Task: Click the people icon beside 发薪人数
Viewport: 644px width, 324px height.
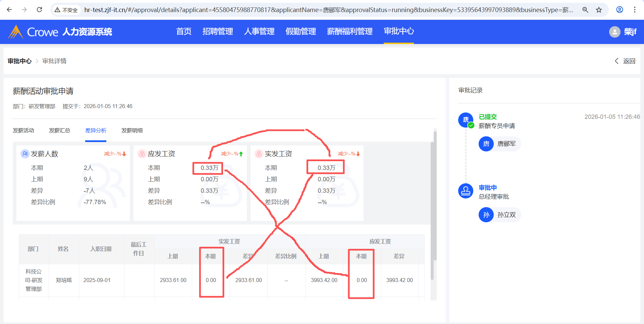Action: (x=25, y=154)
